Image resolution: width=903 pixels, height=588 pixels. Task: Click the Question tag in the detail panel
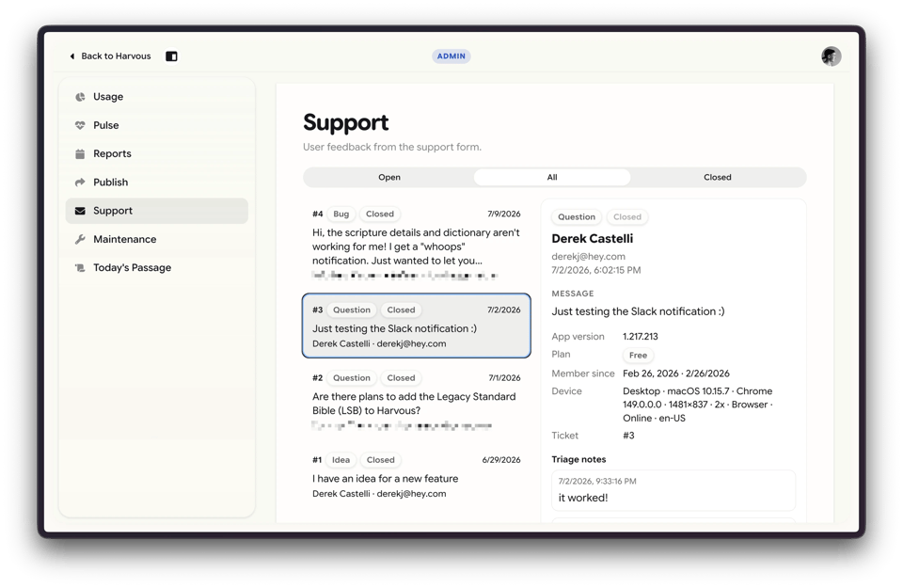(577, 217)
